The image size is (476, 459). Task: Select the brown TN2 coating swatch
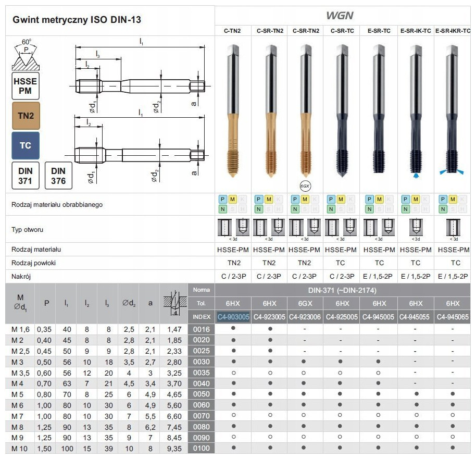(25, 116)
